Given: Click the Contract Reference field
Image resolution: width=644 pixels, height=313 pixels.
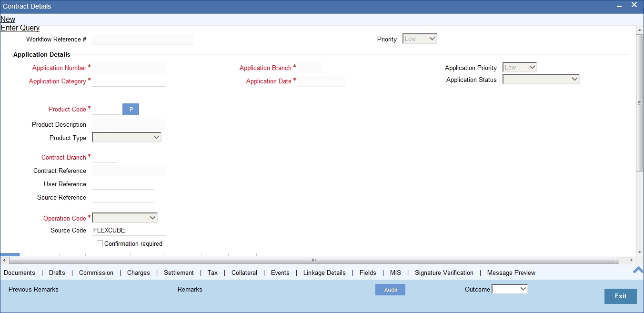Looking at the screenshot, I should coord(129,171).
